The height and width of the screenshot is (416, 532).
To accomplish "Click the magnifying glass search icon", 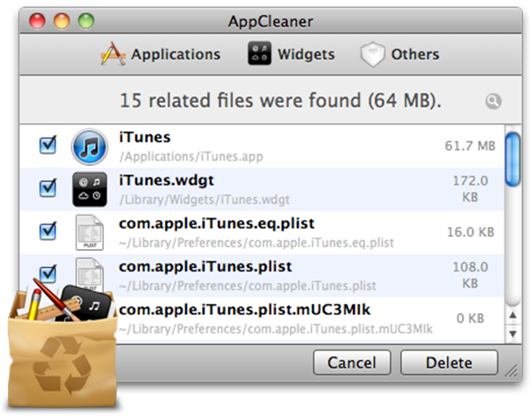I will click(493, 101).
